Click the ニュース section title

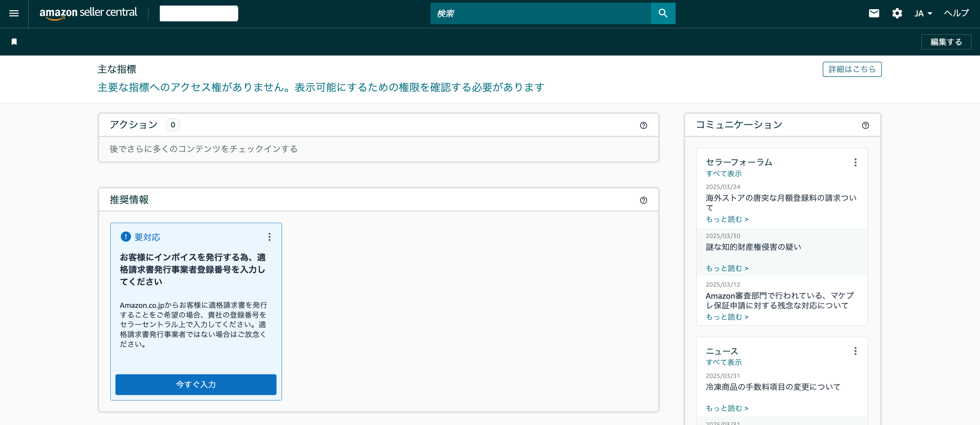[722, 351]
